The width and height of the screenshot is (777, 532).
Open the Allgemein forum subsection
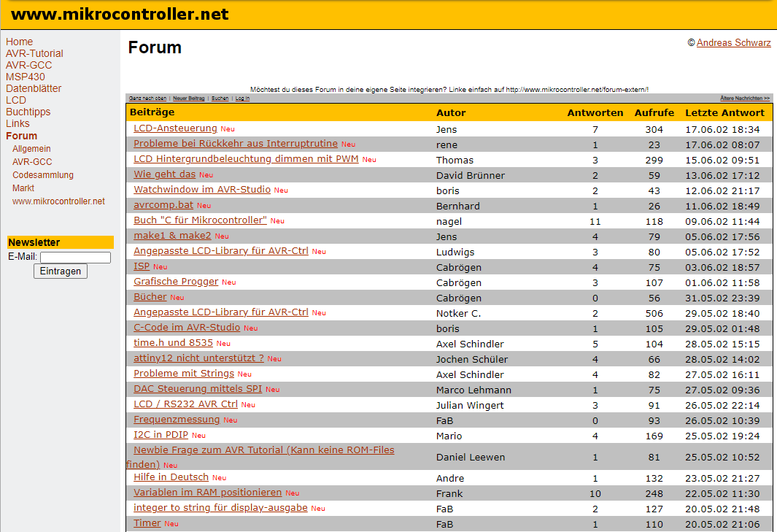point(31,149)
